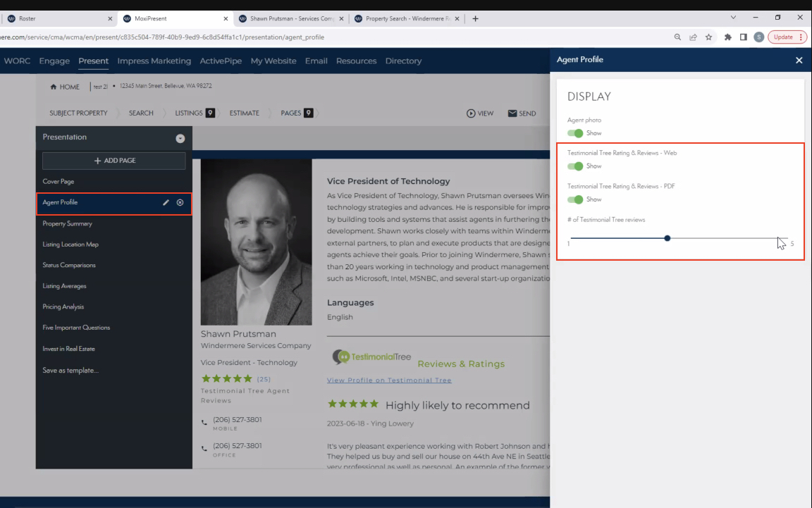This screenshot has height=508, width=812.
Task: Open the ActivePipe menu
Action: pyautogui.click(x=221, y=61)
